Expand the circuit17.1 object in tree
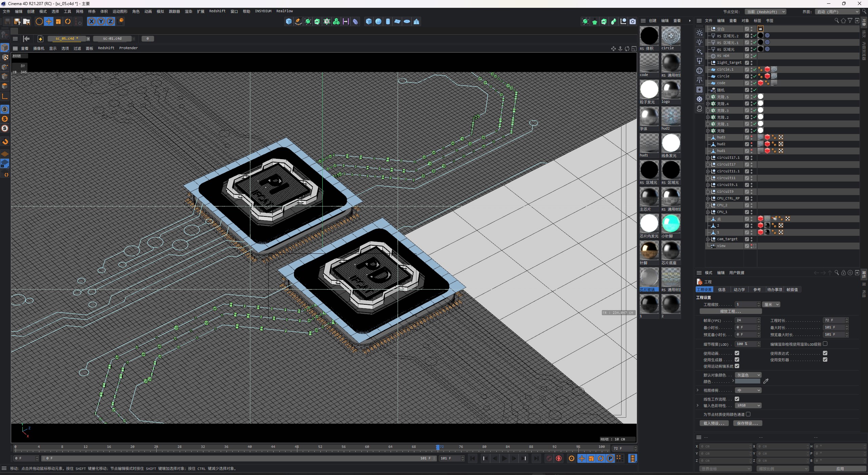 click(708, 158)
